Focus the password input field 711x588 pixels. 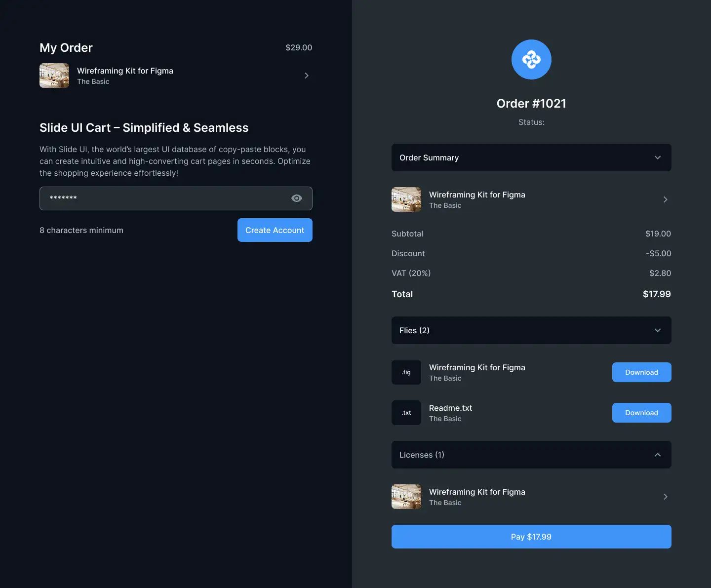coord(176,198)
